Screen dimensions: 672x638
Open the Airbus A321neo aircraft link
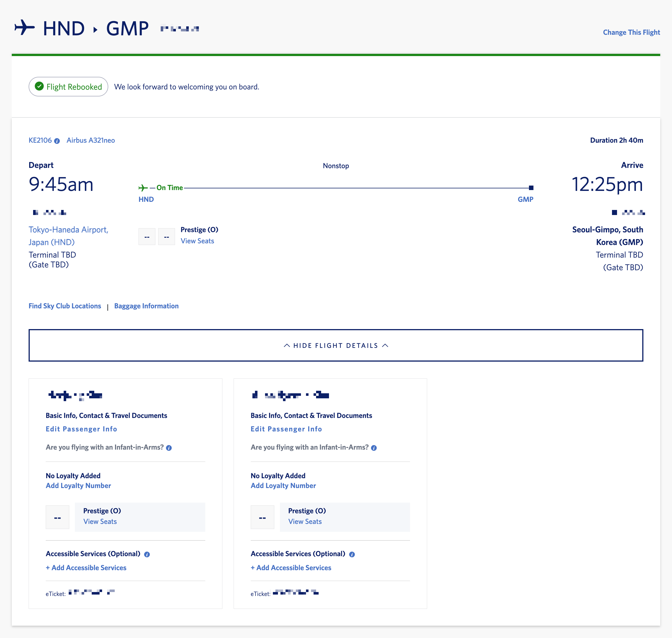[x=91, y=140]
